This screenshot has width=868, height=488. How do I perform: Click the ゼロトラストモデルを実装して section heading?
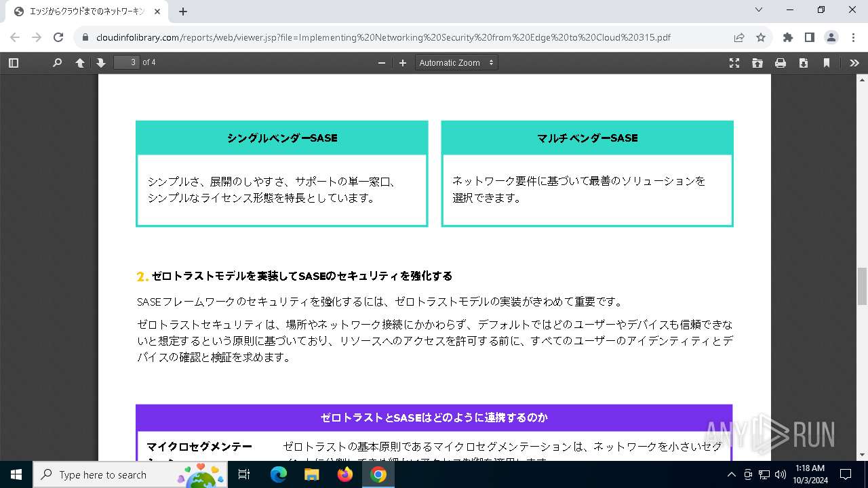[302, 276]
